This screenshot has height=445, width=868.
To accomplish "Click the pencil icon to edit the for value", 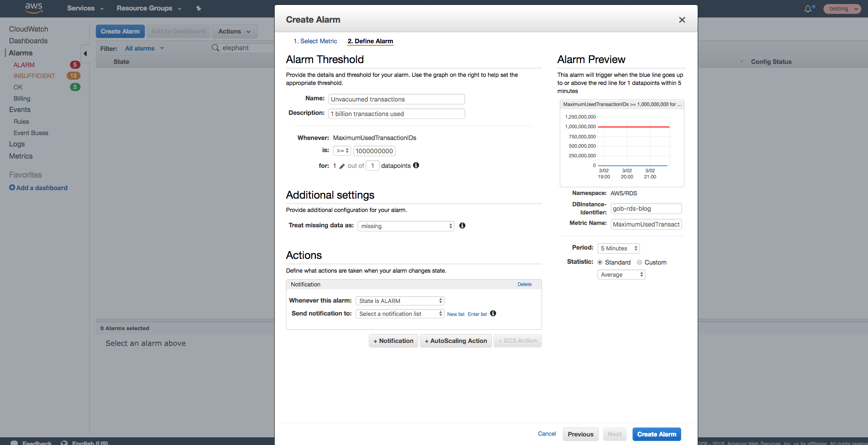I will (342, 166).
